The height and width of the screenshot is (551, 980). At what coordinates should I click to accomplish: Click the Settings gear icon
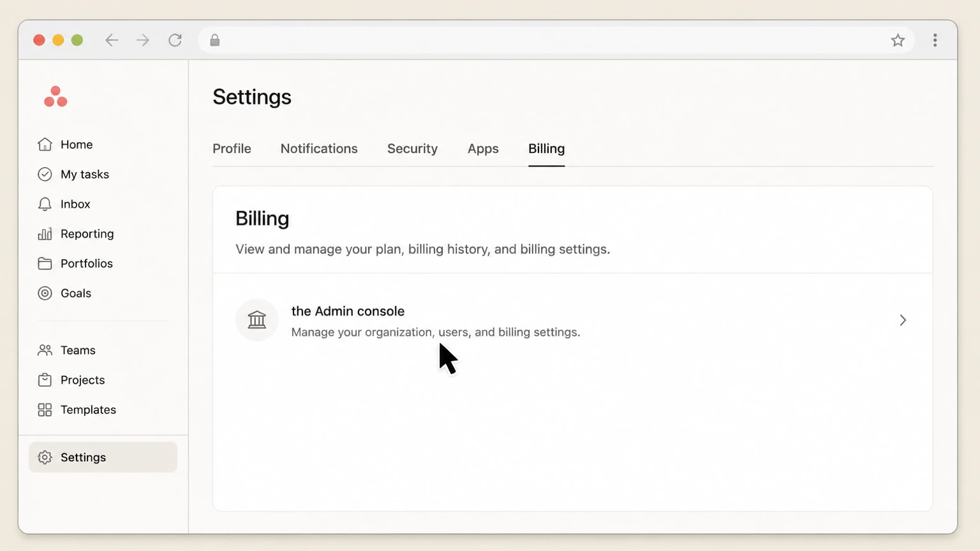(x=45, y=457)
